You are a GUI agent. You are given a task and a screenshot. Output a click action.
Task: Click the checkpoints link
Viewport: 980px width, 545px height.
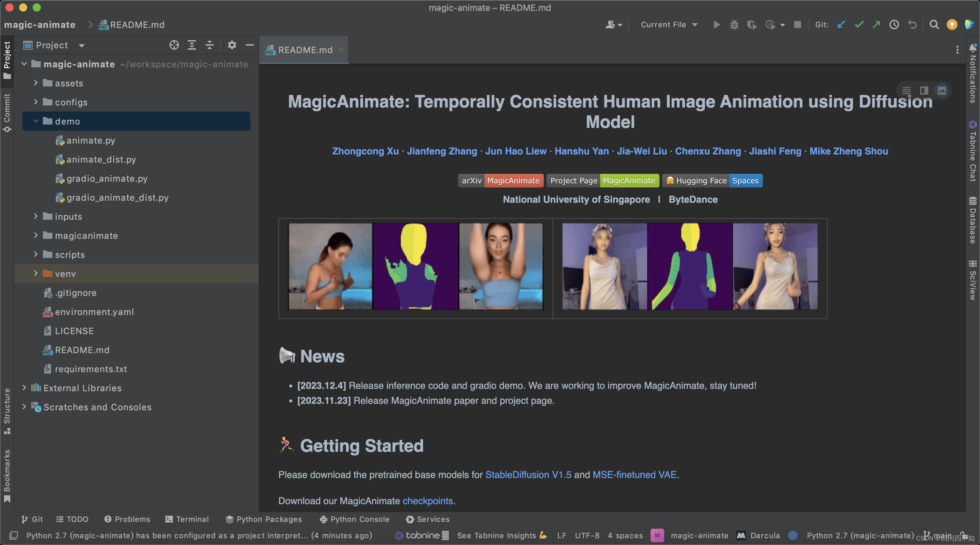(x=428, y=501)
